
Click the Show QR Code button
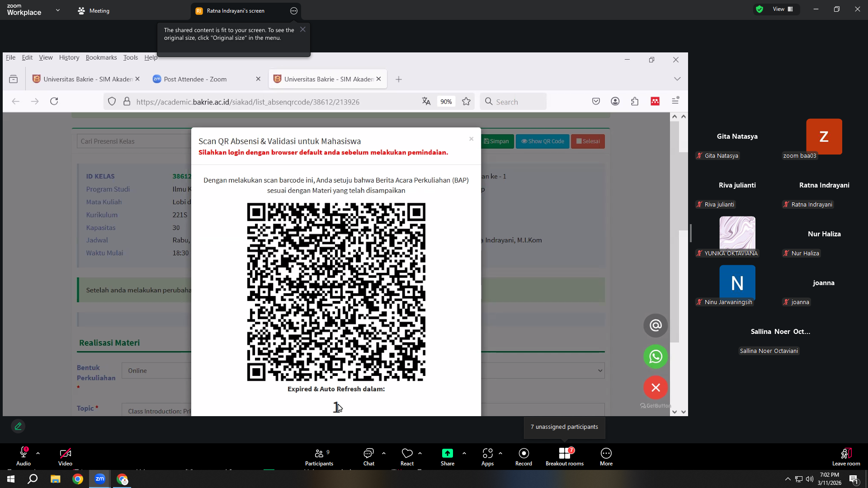point(542,141)
